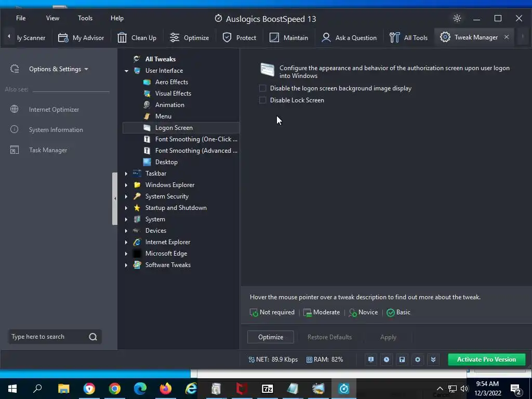Open the View menu
Image resolution: width=532 pixels, height=399 pixels.
click(52, 18)
